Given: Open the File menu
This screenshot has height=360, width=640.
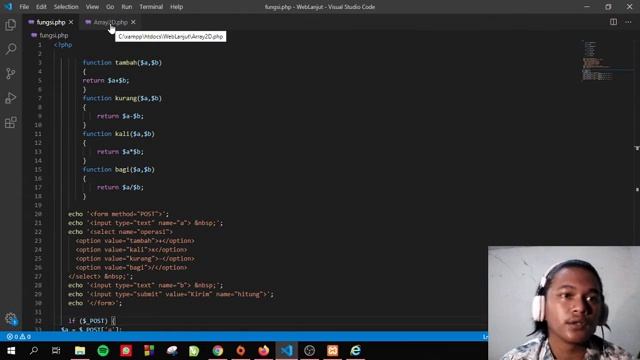Looking at the screenshot, I should pyautogui.click(x=24, y=7).
